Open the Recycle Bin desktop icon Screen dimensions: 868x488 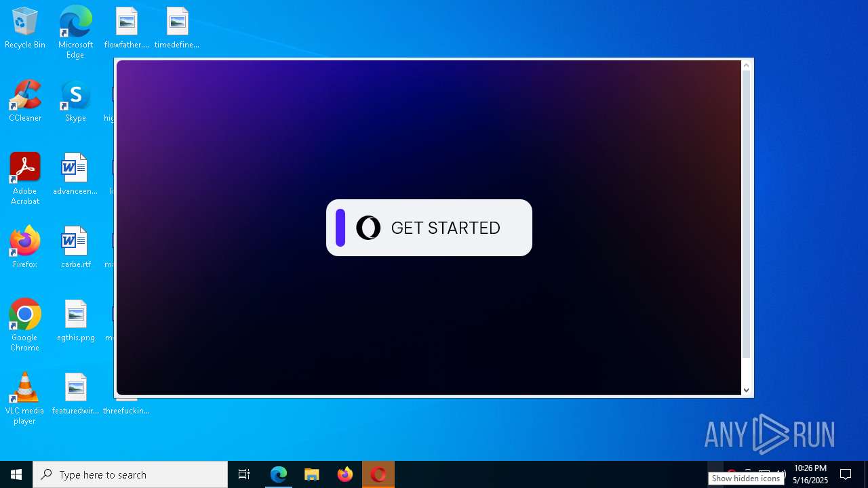point(25,28)
